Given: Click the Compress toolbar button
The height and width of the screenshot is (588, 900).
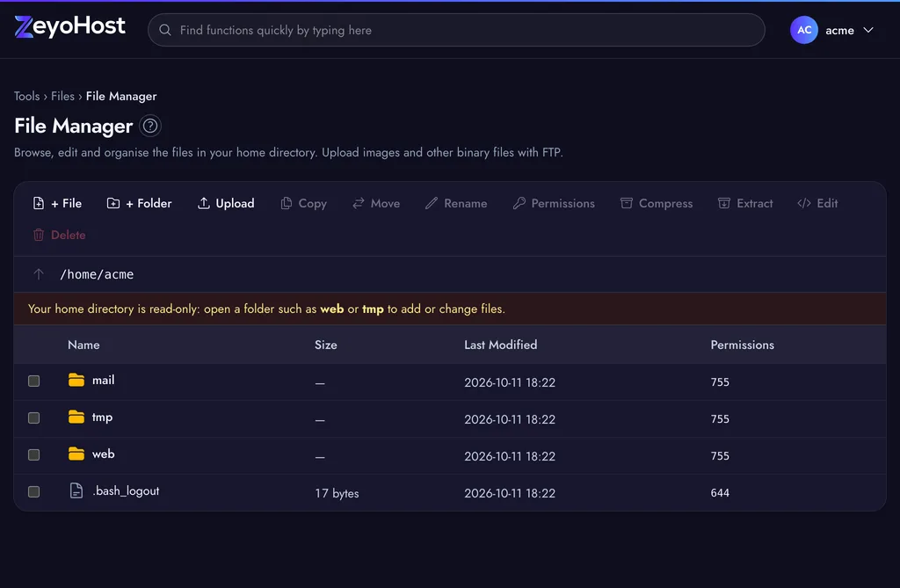Looking at the screenshot, I should tap(657, 203).
